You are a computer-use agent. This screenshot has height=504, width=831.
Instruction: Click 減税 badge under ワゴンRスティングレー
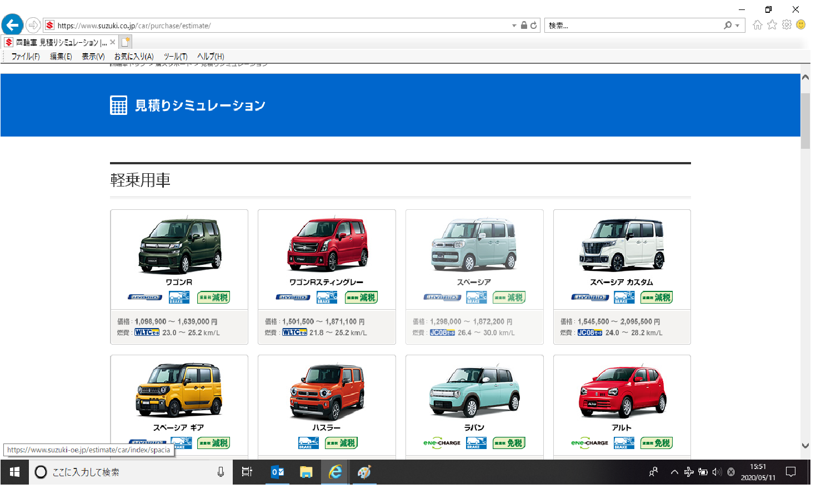pyautogui.click(x=361, y=298)
